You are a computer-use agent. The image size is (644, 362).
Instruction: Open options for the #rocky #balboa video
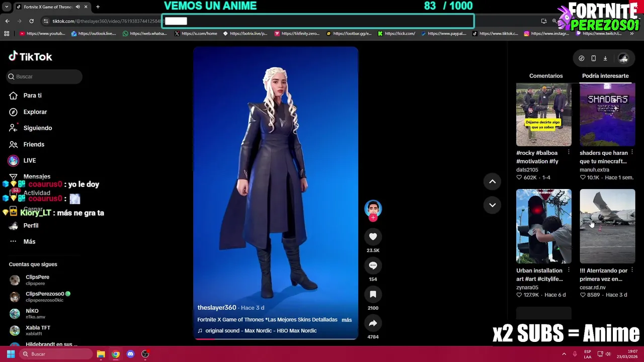569,152
